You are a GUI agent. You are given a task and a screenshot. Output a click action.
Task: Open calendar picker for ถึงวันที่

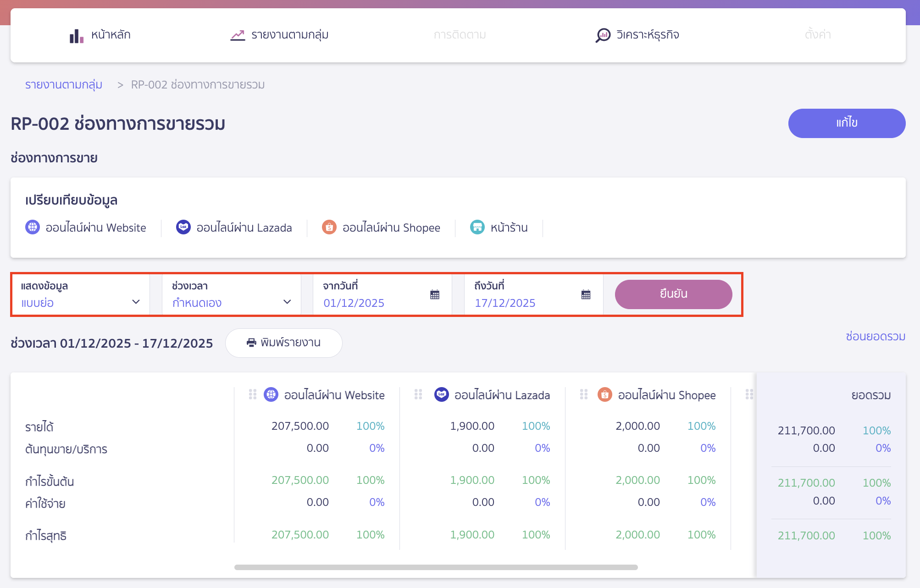click(586, 294)
